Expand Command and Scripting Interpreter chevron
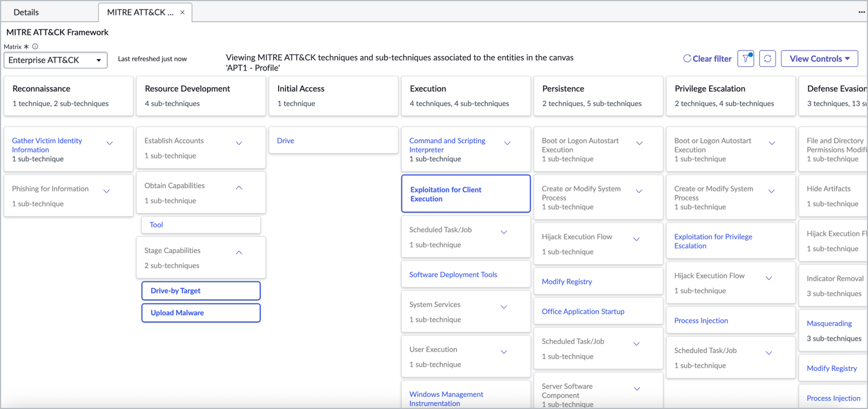This screenshot has width=868, height=409. tap(507, 143)
